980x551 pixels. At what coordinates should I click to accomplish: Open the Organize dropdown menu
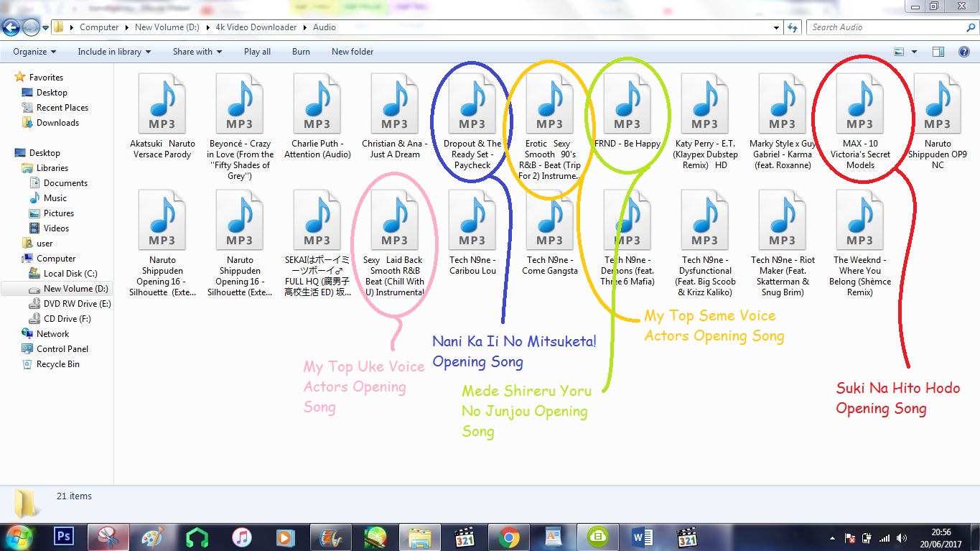(34, 52)
